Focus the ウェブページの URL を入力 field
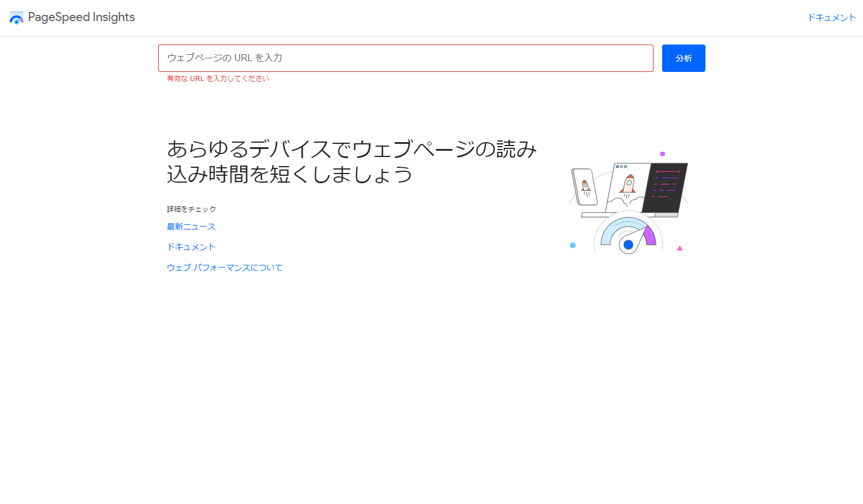Screen dimensions: 863x504 (x=406, y=58)
